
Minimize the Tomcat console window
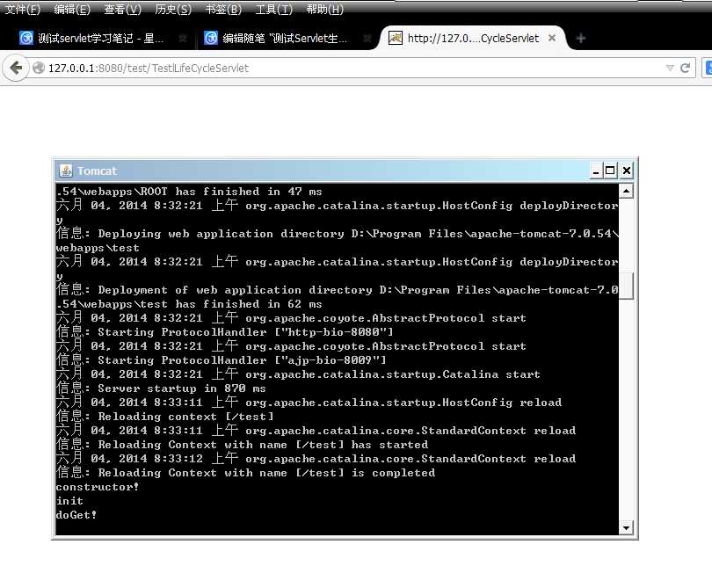pos(596,171)
